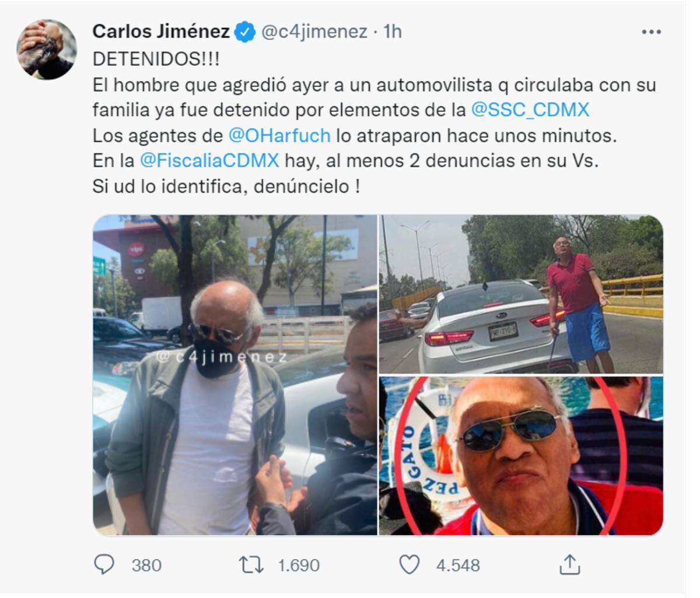Screen dimensions: 700x598
Task: Open the photo with the red-circled face
Action: tap(521, 456)
